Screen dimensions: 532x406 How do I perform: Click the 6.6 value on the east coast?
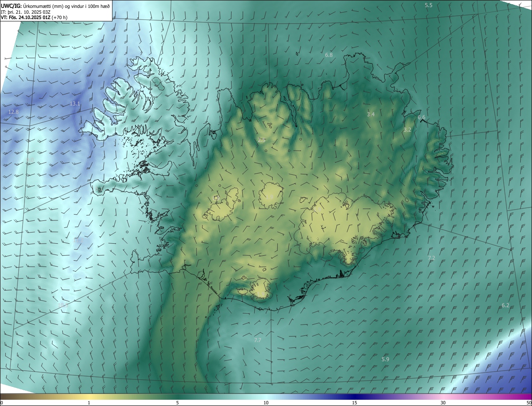tap(421, 117)
